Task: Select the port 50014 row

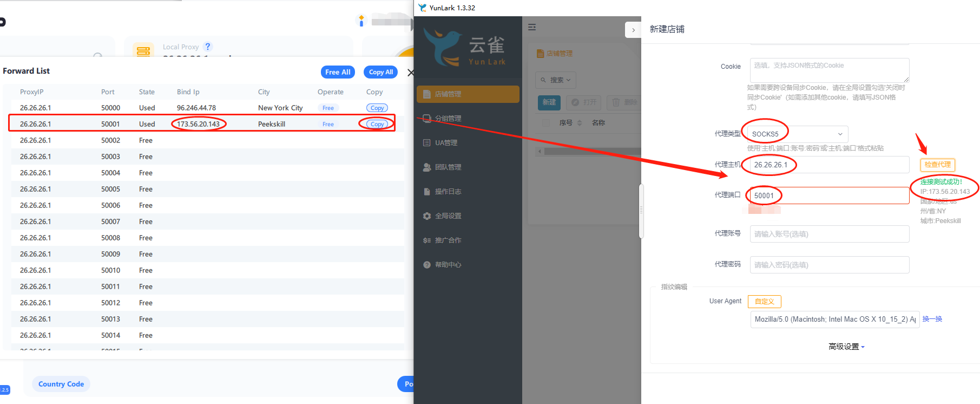Action: 208,335
